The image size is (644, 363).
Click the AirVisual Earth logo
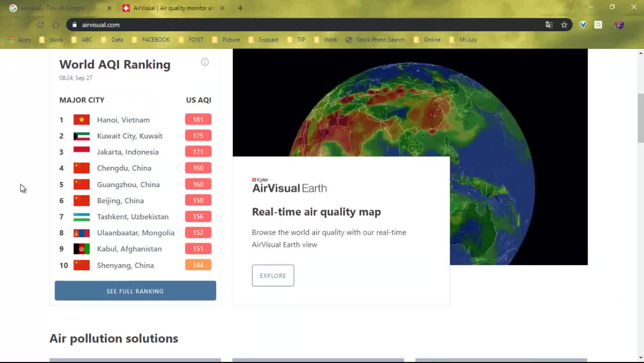pos(289,185)
